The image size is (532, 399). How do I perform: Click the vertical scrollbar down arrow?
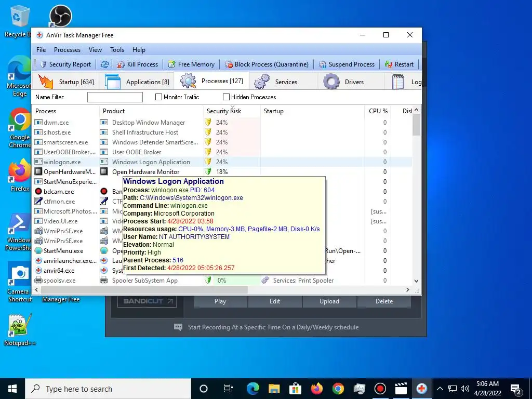416,281
